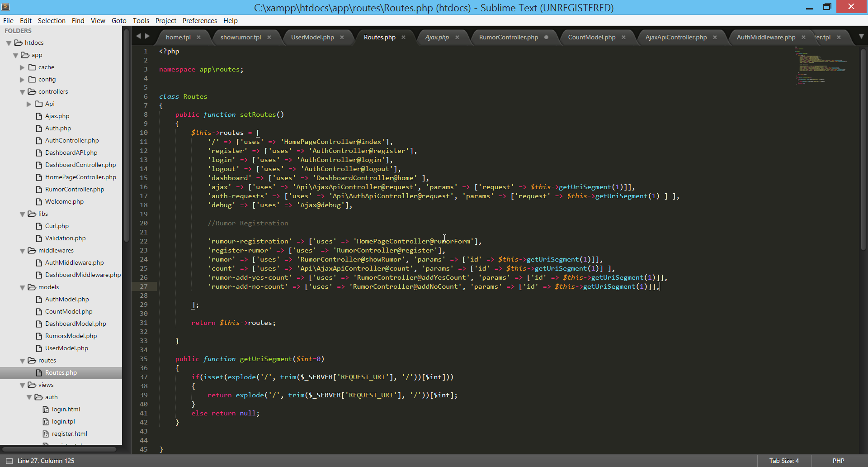This screenshot has width=868, height=467.
Task: Collapse the models folder
Action: 22,287
